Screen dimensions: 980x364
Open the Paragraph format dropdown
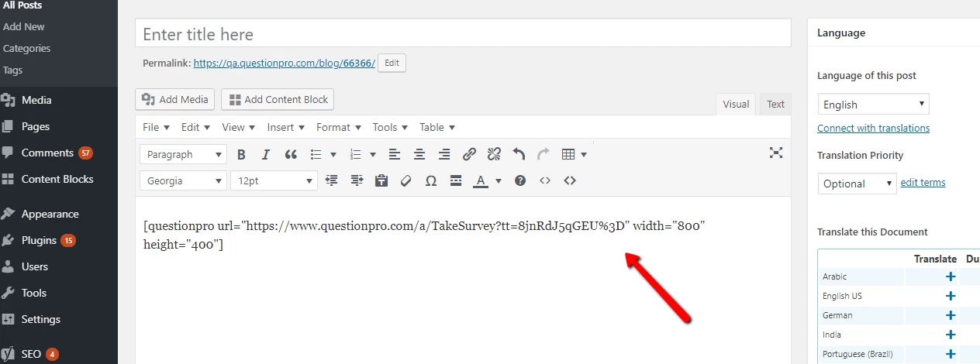coord(183,154)
